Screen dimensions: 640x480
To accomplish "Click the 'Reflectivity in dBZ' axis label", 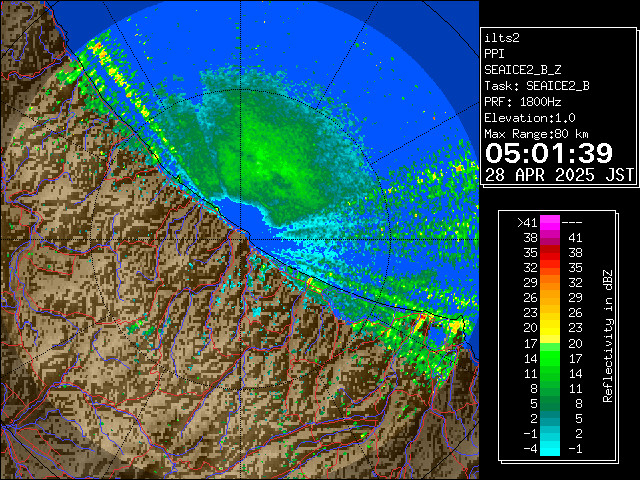I will coord(608,336).
